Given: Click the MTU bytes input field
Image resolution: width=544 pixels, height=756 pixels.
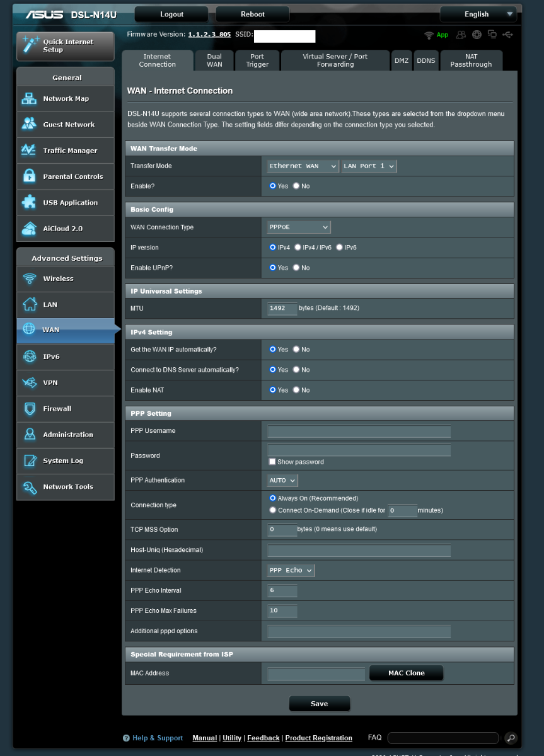Looking at the screenshot, I should pyautogui.click(x=282, y=308).
